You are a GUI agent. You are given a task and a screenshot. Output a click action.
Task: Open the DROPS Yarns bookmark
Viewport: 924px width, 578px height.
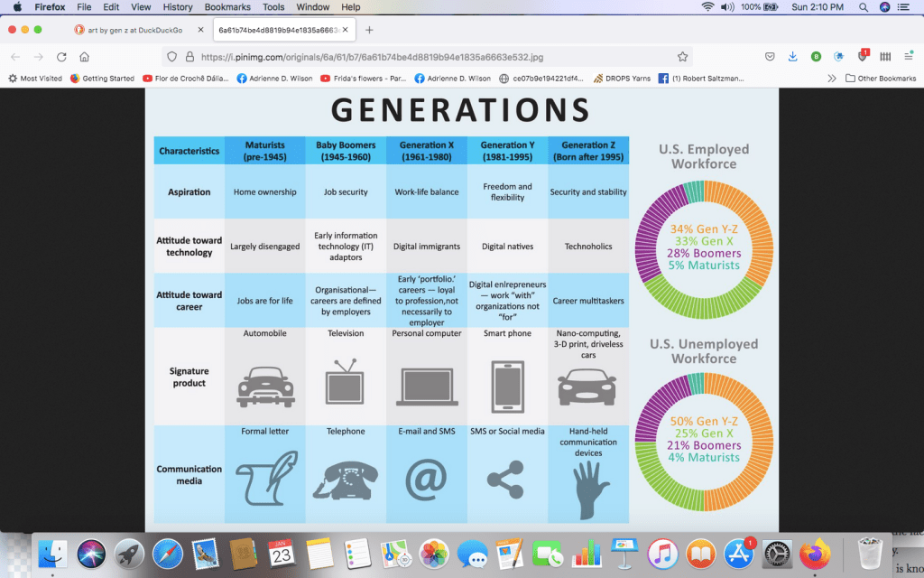[623, 79]
